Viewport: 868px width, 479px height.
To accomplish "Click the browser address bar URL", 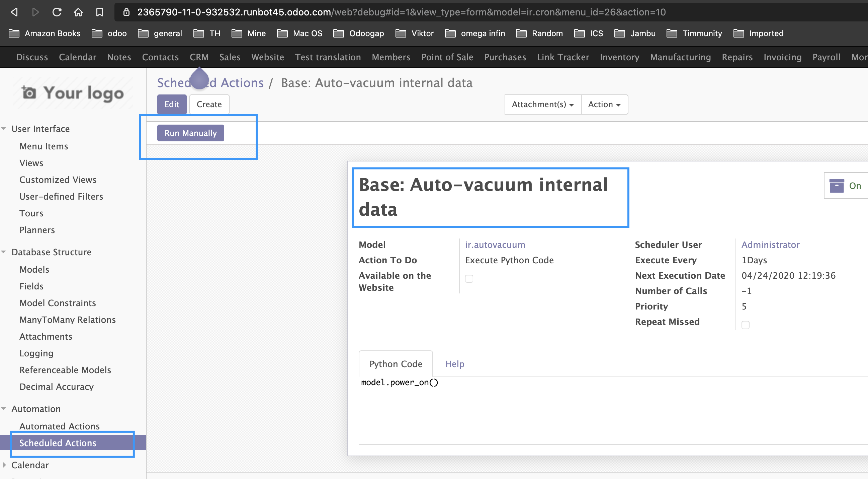I will pos(401,12).
